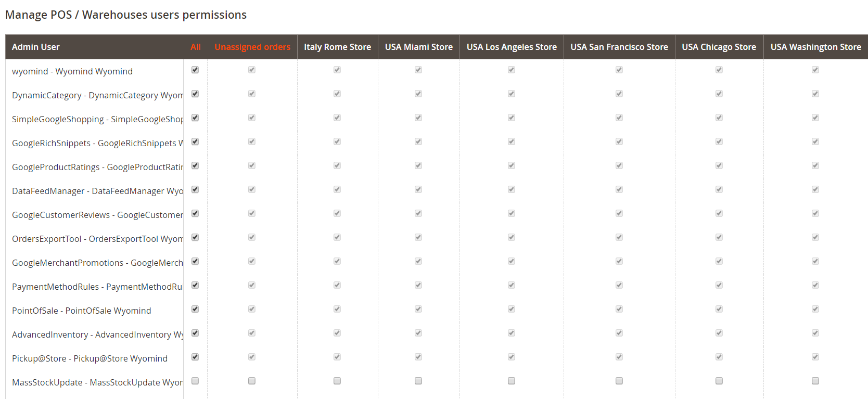The image size is (868, 399).
Task: Toggle All checkbox for DynamicCategory user
Action: (x=195, y=94)
